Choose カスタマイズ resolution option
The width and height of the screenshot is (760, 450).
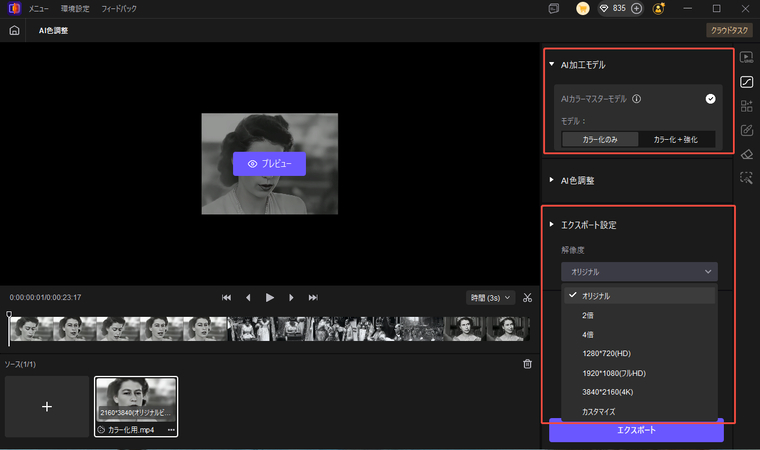pos(639,411)
